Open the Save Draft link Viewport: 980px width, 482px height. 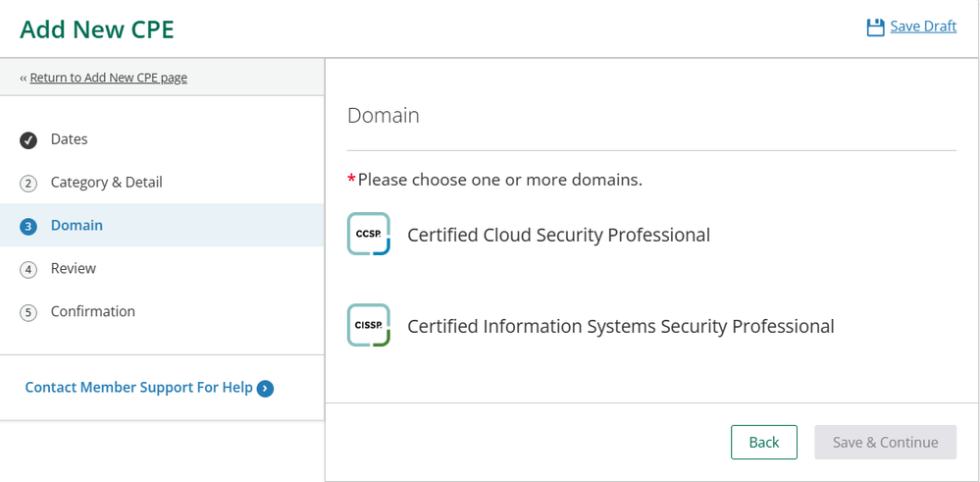pyautogui.click(x=923, y=27)
